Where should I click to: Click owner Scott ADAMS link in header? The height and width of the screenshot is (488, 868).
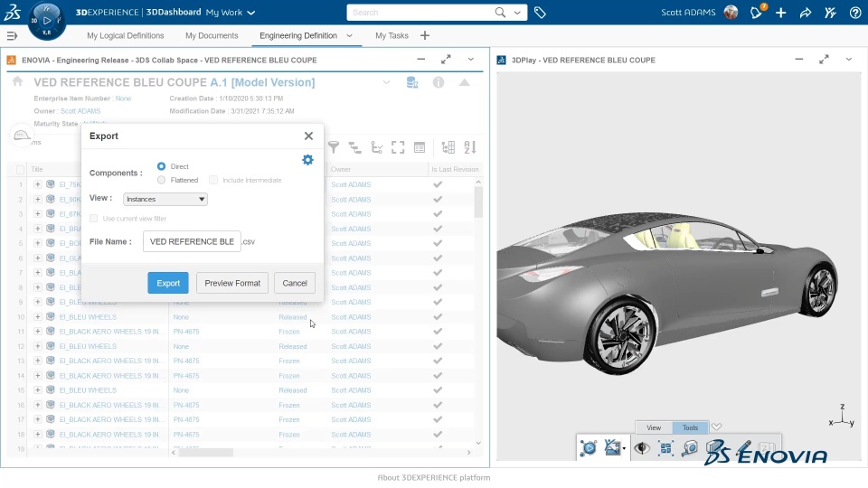(80, 111)
